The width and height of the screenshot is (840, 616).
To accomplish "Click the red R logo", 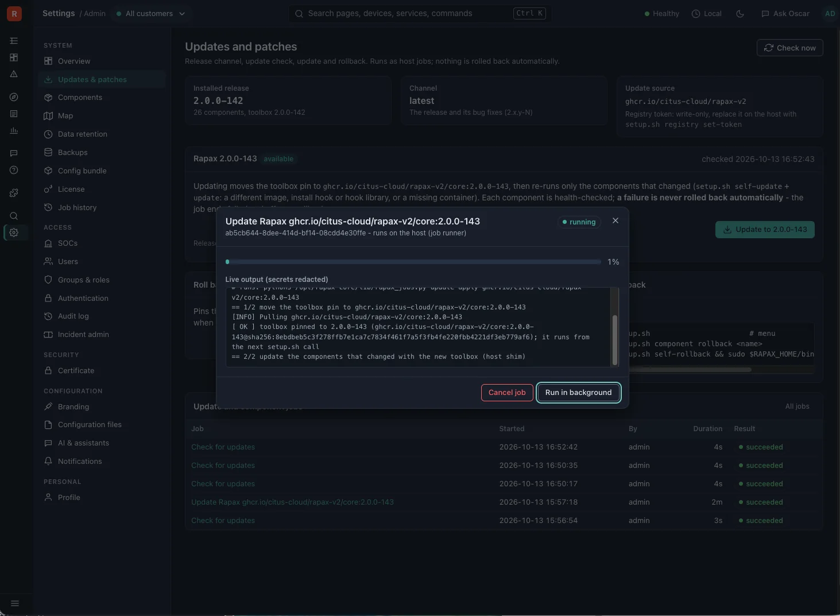I will point(14,14).
